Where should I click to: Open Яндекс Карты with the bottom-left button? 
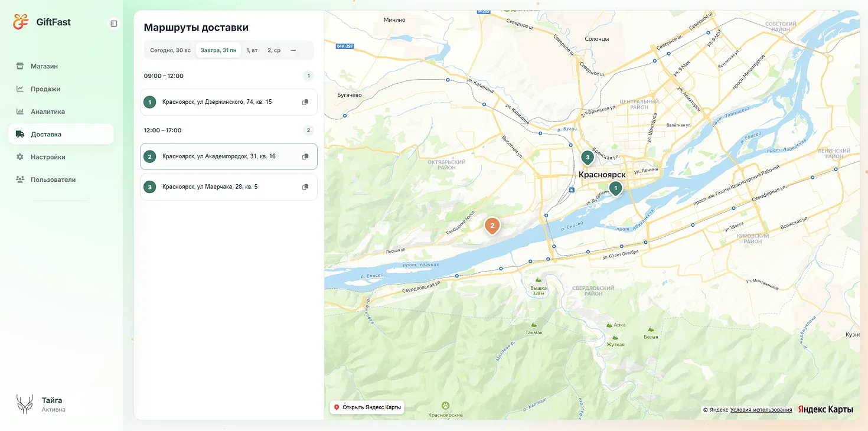(367, 407)
